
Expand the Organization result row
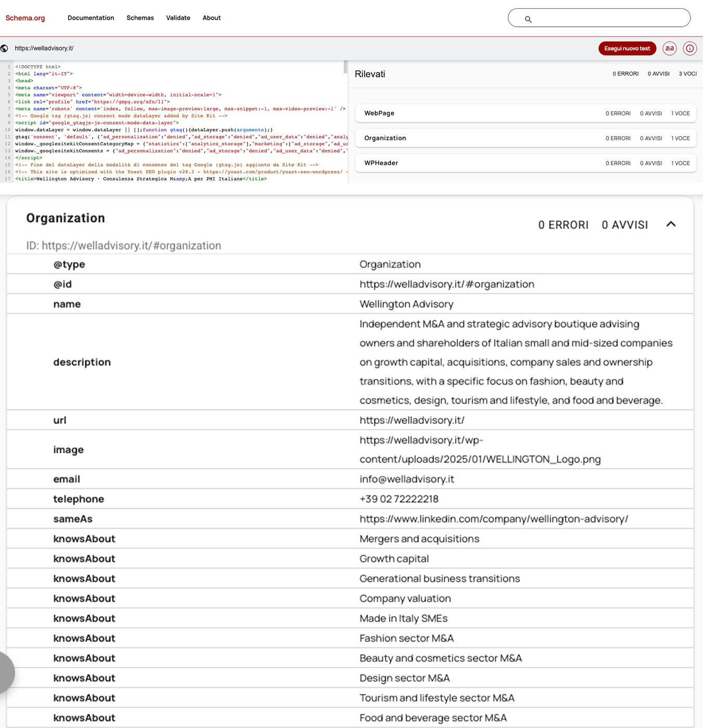pyautogui.click(x=525, y=138)
